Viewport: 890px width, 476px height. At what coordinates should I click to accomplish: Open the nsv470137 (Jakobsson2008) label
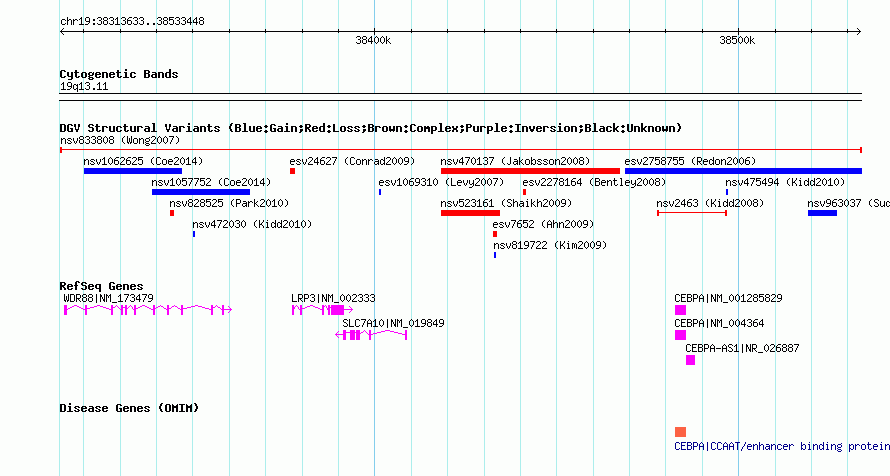pyautogui.click(x=515, y=161)
